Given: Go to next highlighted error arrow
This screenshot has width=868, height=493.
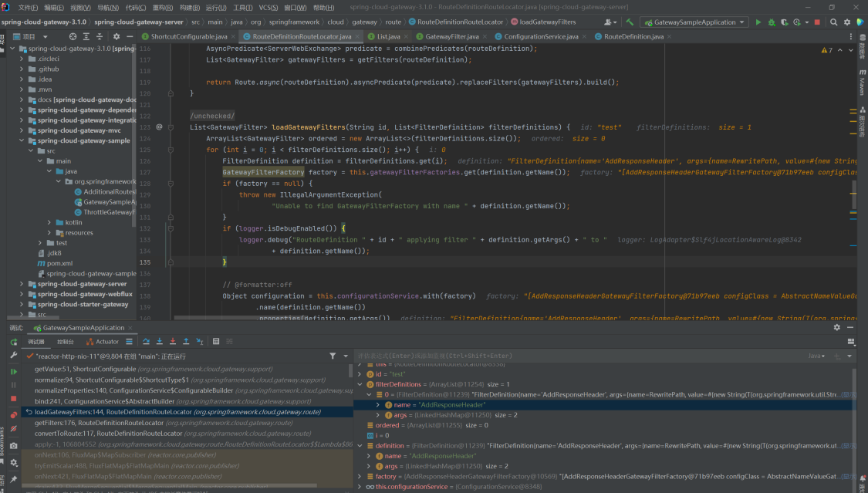Looking at the screenshot, I should pos(851,50).
